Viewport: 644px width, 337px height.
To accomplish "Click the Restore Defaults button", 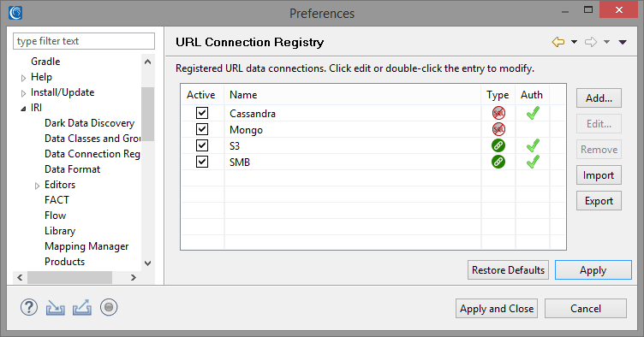I will (x=508, y=270).
